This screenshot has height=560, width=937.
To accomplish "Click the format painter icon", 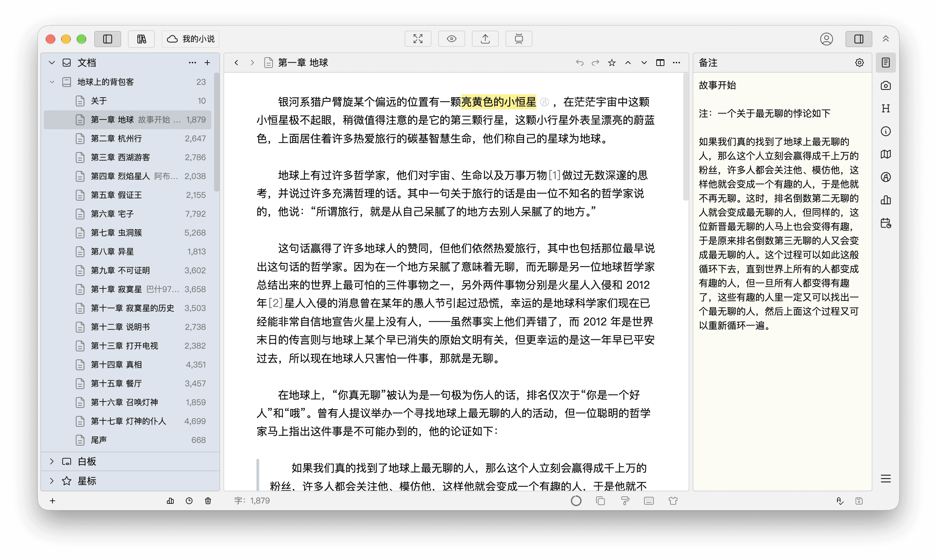I will pyautogui.click(x=625, y=501).
